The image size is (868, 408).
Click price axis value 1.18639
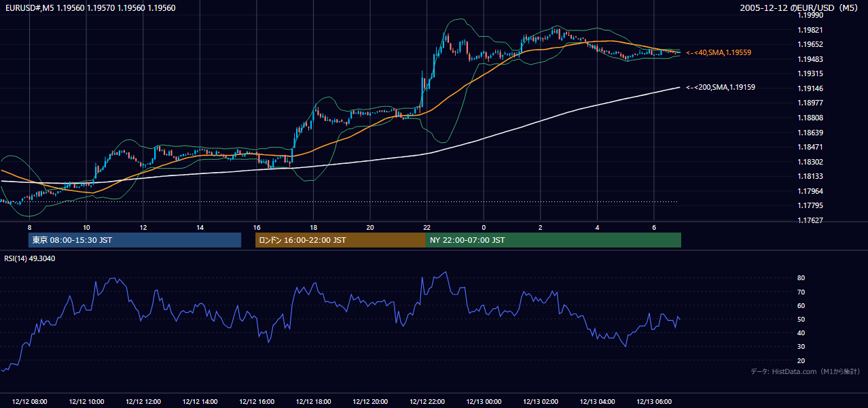[x=810, y=133]
